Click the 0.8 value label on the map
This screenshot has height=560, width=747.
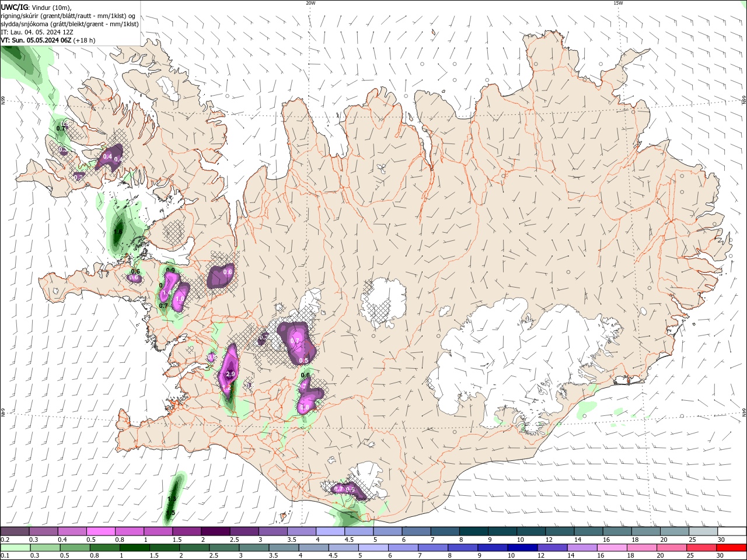coord(305,408)
